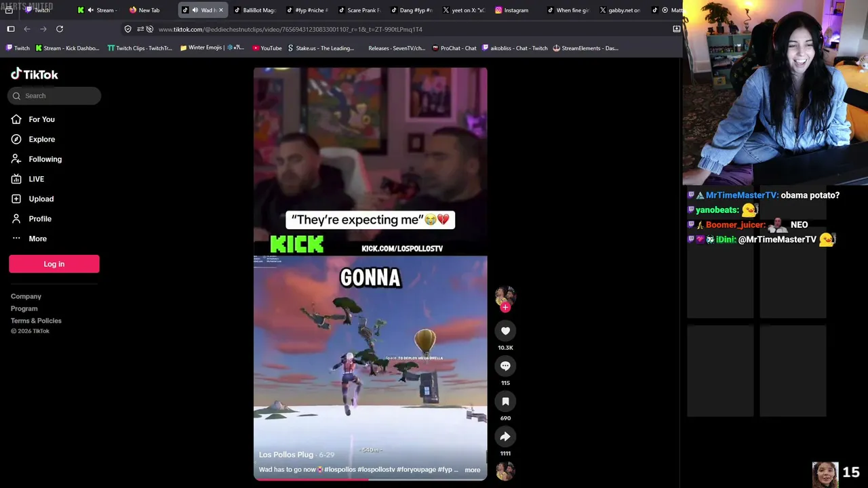Click the shield tracking protection icon
This screenshot has width=868, height=488.
127,29
